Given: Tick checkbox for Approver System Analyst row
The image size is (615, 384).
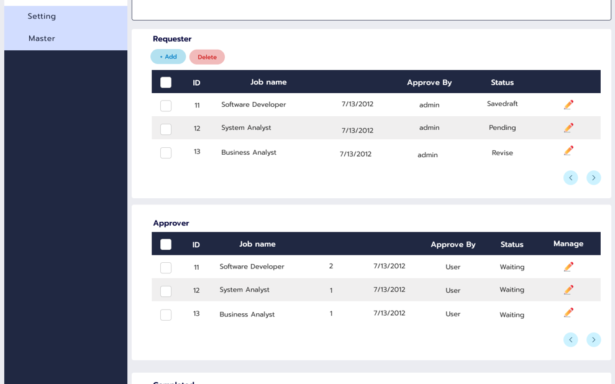Looking at the screenshot, I should 166,291.
